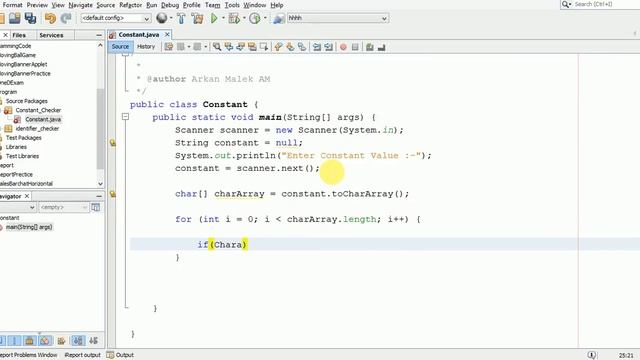Click the icon left of hhhh combo box
Image resolution: width=640 pixels, height=360 pixels.
[x=278, y=18]
